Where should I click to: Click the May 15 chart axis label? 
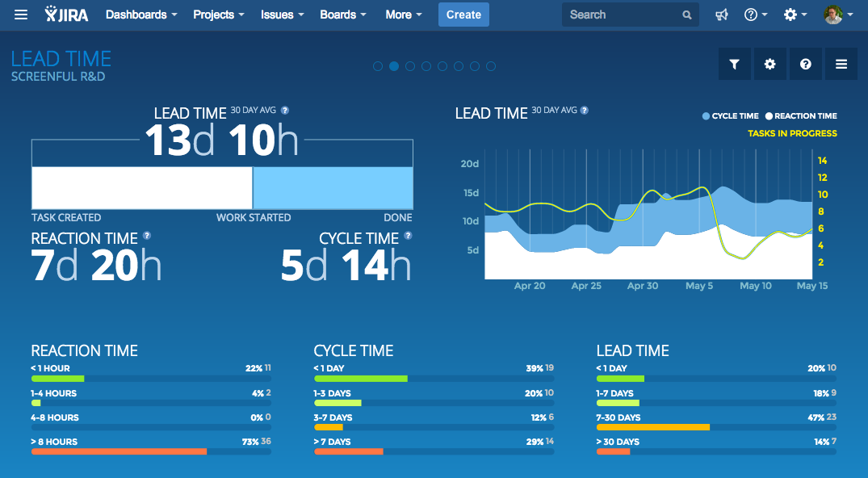812,286
